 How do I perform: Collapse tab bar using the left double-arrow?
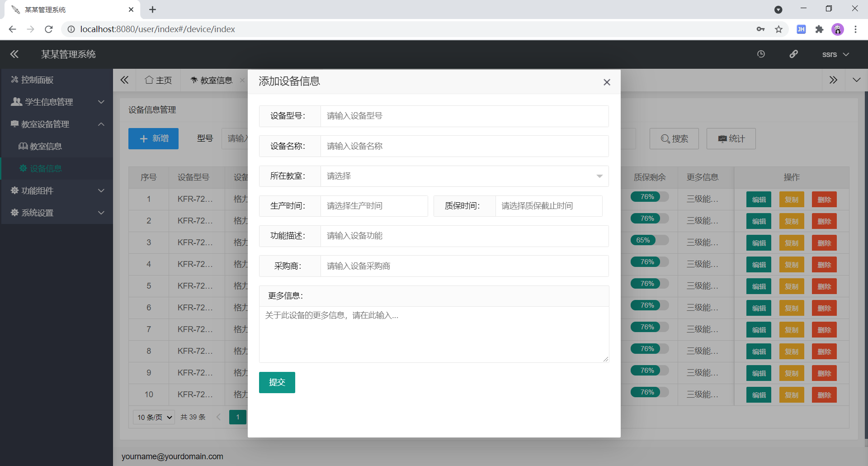[x=124, y=80]
